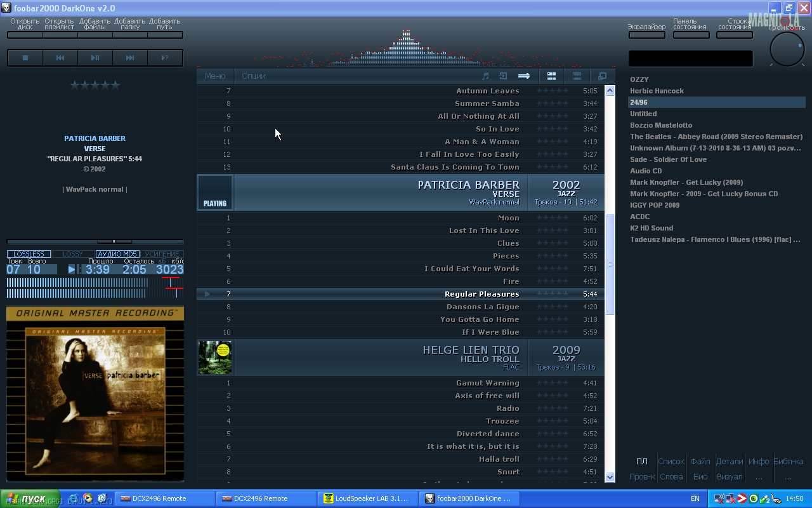The image size is (812, 508).
Task: Adjust the volume knob
Action: tap(787, 49)
